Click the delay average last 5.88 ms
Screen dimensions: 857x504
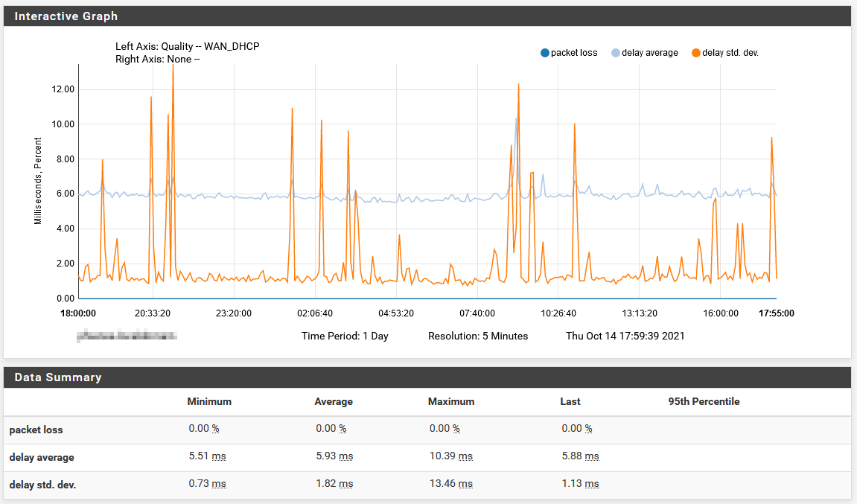pos(581,456)
